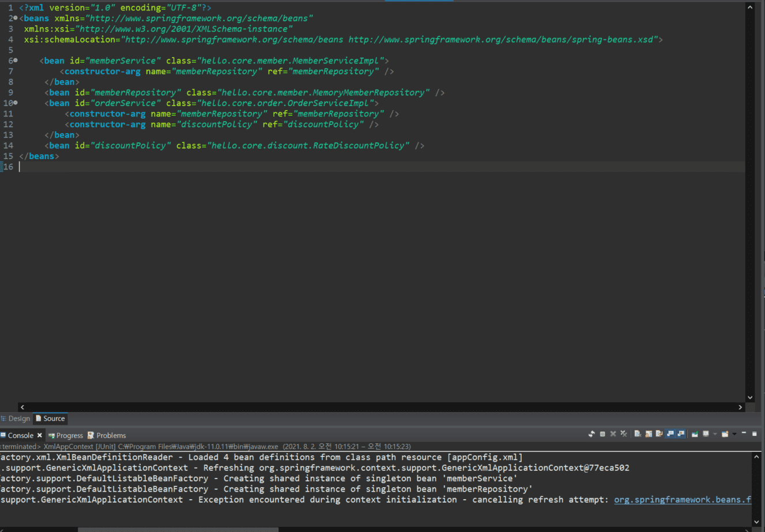765x532 pixels.
Task: Minimize the Console view panel
Action: (744, 433)
